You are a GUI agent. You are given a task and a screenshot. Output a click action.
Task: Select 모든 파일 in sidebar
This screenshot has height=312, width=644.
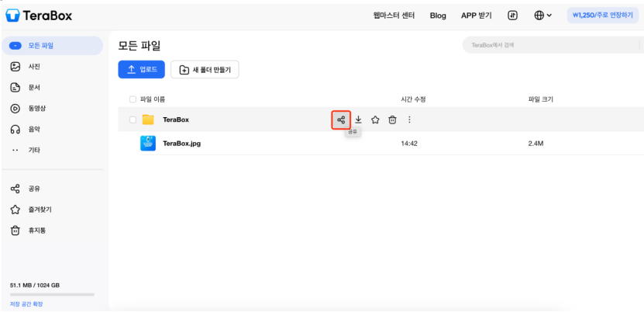click(52, 46)
